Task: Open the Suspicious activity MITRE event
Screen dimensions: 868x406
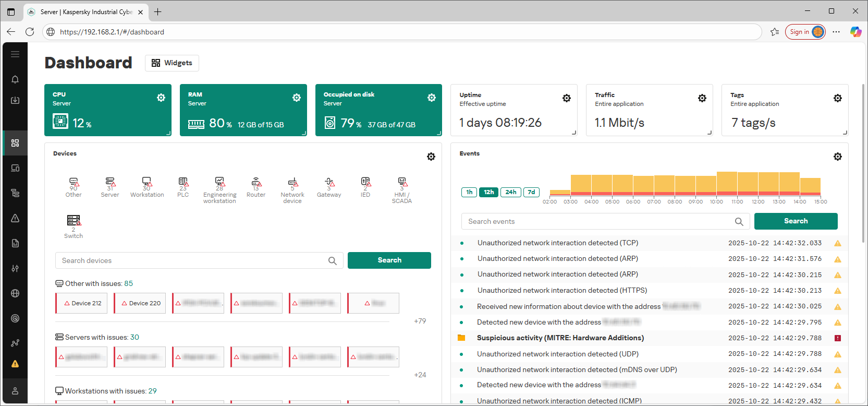Action: point(560,338)
